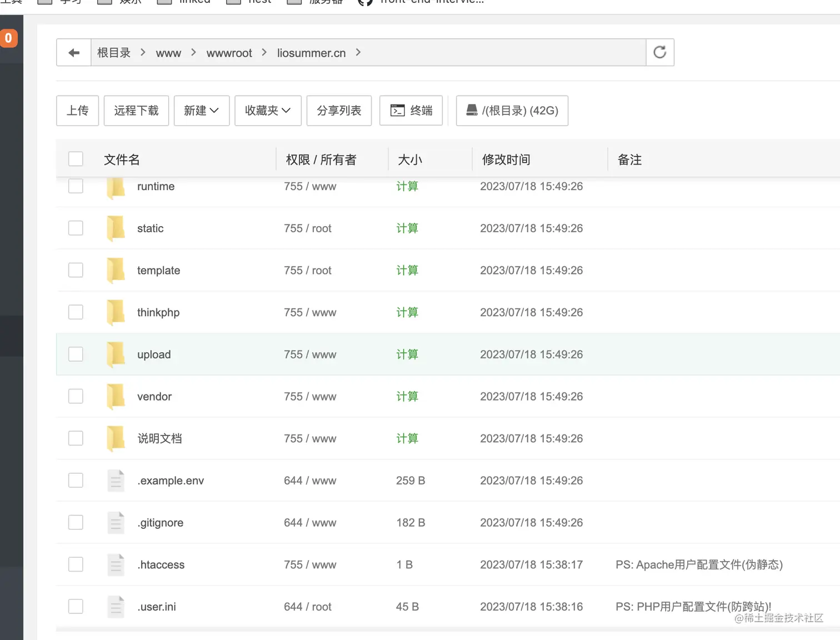Calculate size of 说明文档 folder
This screenshot has width=840, height=640.
407,438
